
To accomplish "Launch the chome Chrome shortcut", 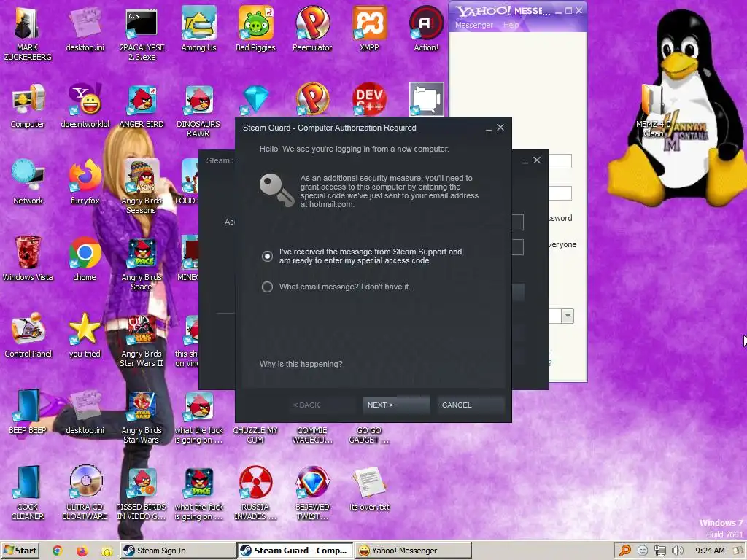I will (85, 259).
